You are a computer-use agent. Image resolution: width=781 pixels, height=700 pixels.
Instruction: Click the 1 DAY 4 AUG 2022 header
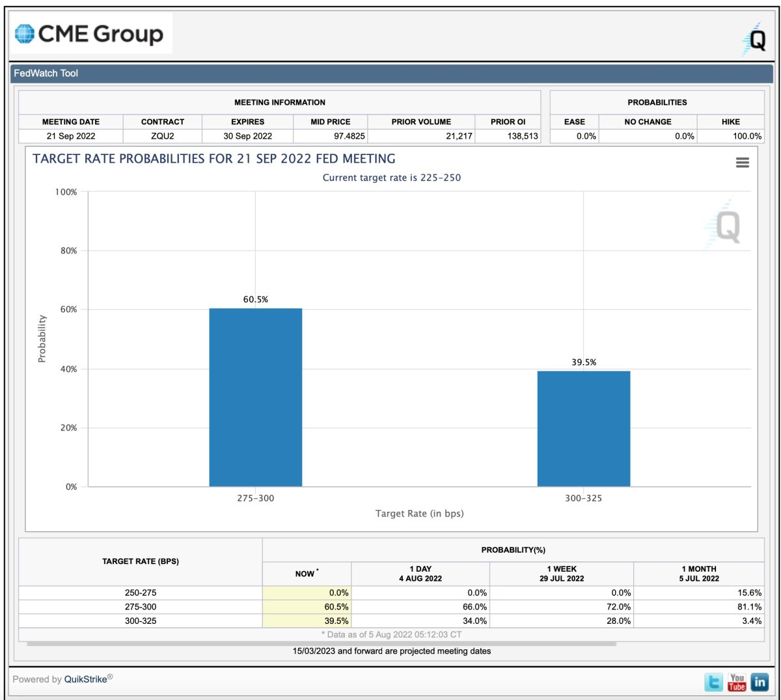click(x=420, y=574)
